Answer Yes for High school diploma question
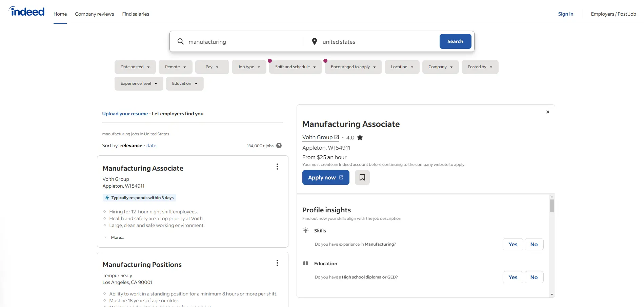This screenshot has height=307, width=644. [x=513, y=277]
